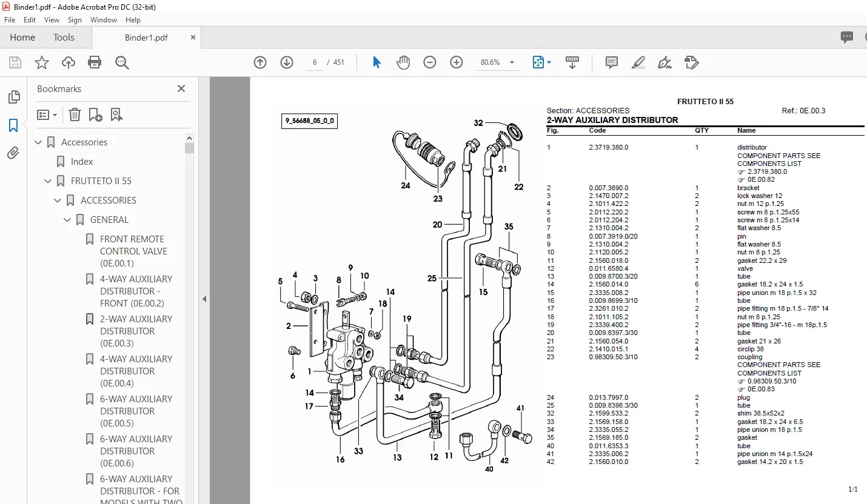Open the Stamp tool
Screen dimensions: 867x504
tap(691, 62)
